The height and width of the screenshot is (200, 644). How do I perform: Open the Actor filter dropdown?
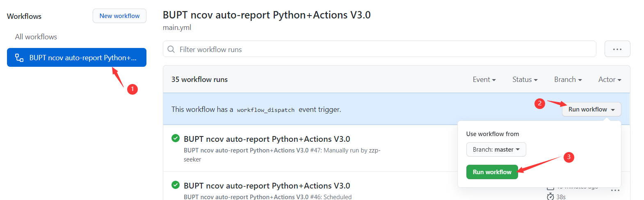[610, 80]
